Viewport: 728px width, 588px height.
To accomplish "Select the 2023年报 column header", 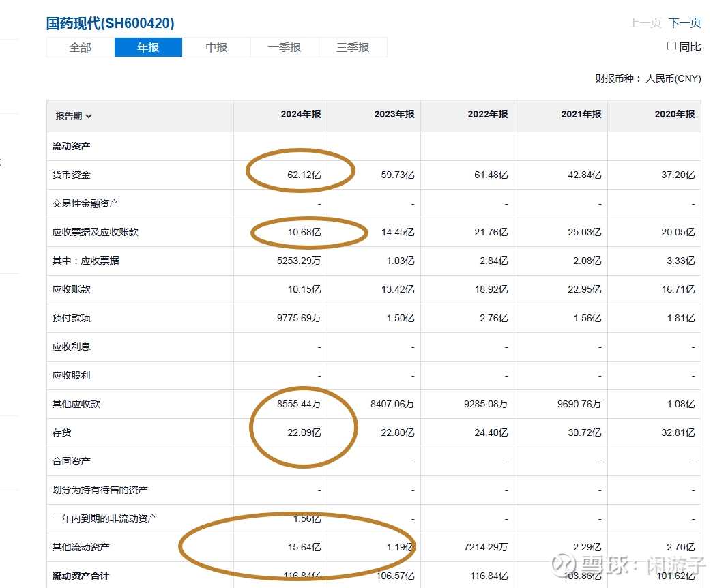I will (394, 115).
